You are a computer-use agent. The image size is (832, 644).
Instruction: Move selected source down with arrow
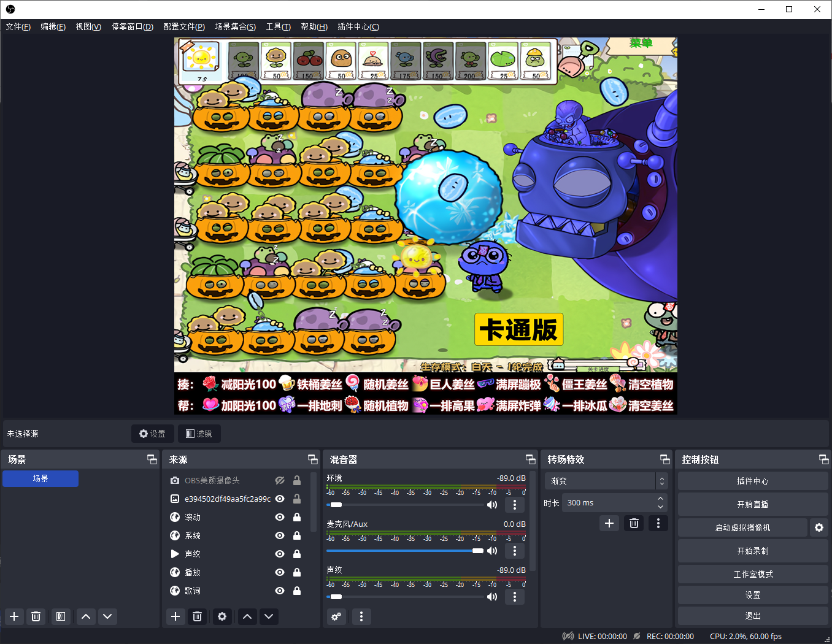pyautogui.click(x=269, y=616)
